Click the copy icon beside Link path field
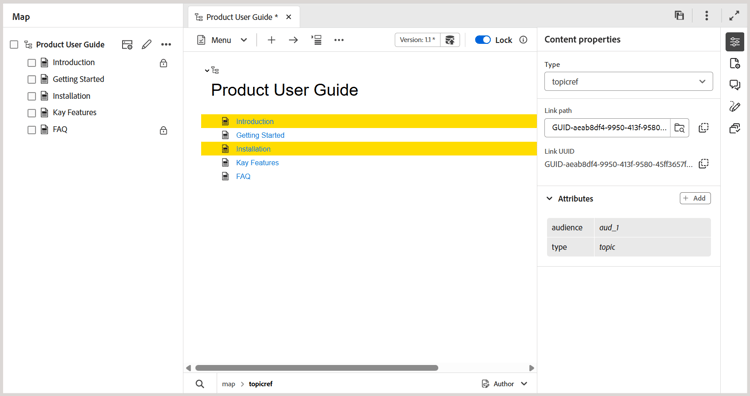Image resolution: width=750 pixels, height=396 pixels. tap(703, 128)
